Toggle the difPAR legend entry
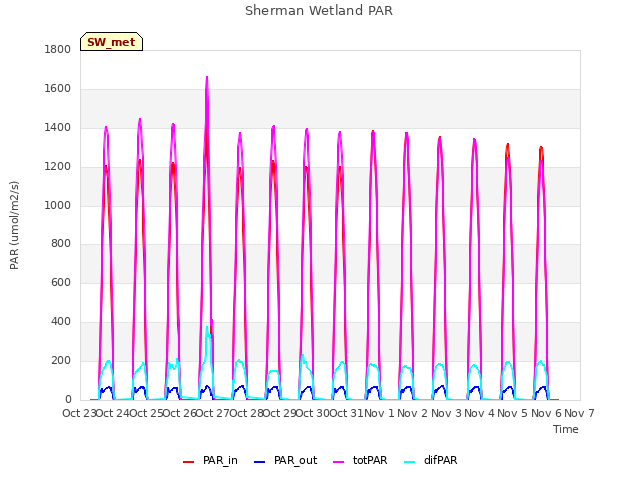 pyautogui.click(x=431, y=460)
